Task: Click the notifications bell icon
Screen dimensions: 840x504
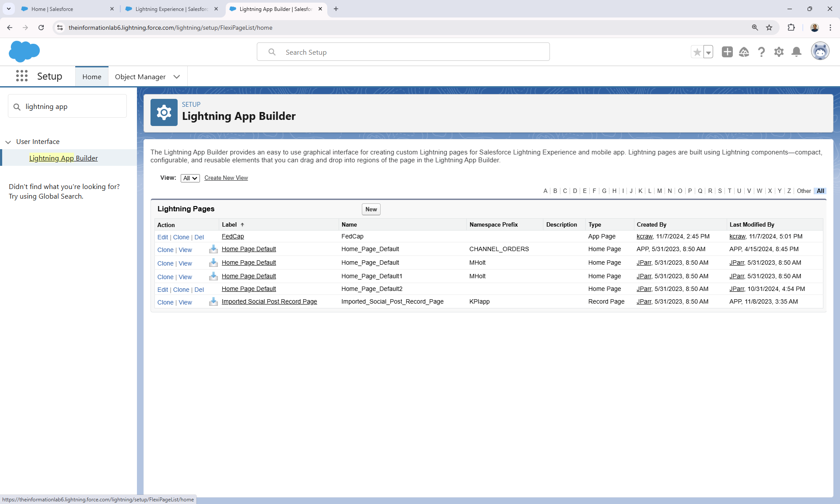Action: tap(796, 52)
